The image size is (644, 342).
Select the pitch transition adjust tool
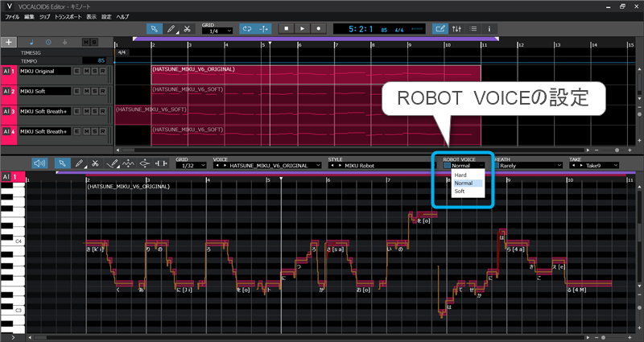point(145,163)
